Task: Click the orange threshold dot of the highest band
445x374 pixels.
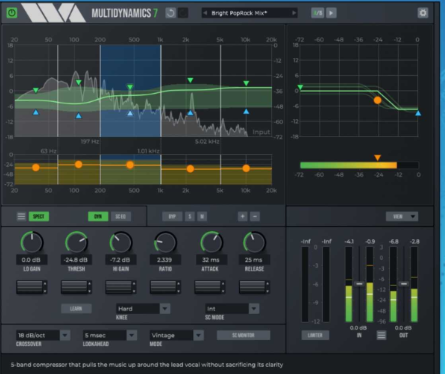Action: [246, 168]
